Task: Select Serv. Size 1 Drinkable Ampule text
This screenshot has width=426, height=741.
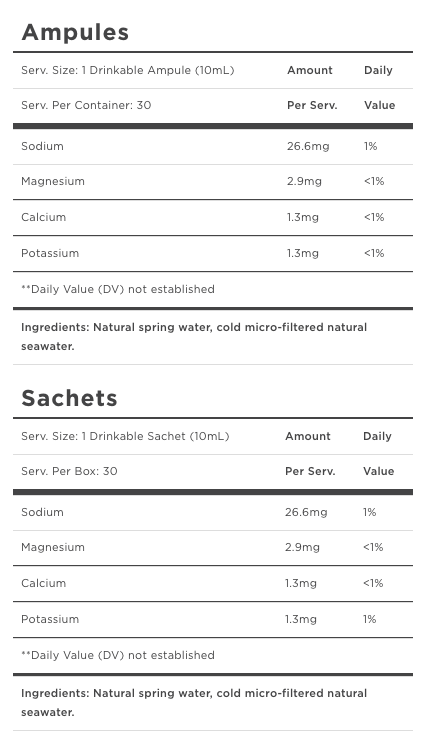Action: pos(128,70)
